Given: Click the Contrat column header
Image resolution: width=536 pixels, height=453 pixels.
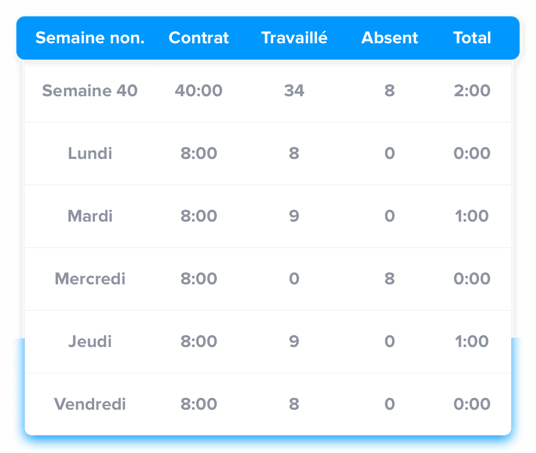Looking at the screenshot, I should tap(199, 38).
